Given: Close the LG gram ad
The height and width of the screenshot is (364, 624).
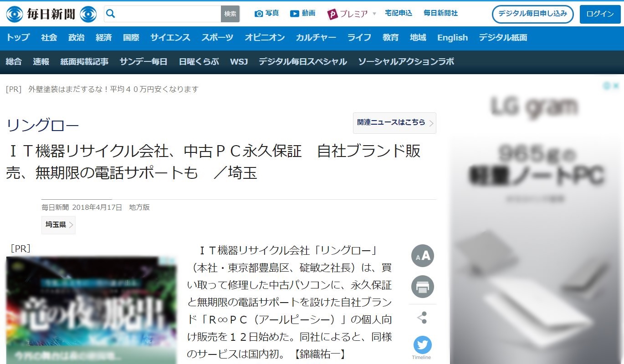Looking at the screenshot, I should (x=616, y=86).
